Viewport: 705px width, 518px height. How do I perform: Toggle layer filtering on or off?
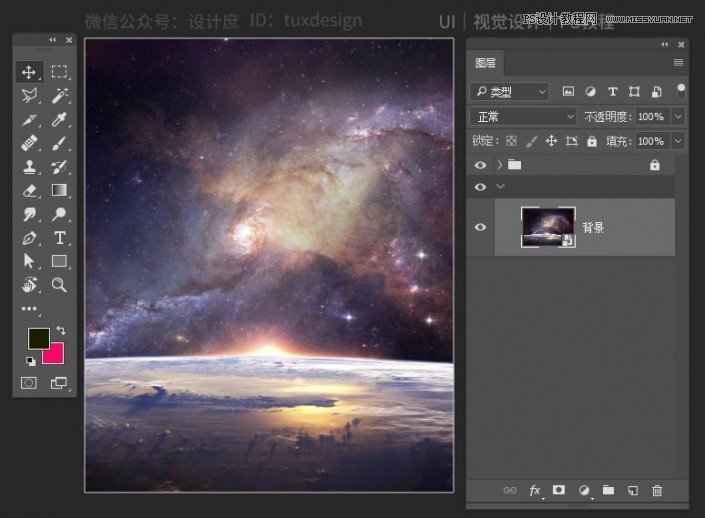[681, 90]
